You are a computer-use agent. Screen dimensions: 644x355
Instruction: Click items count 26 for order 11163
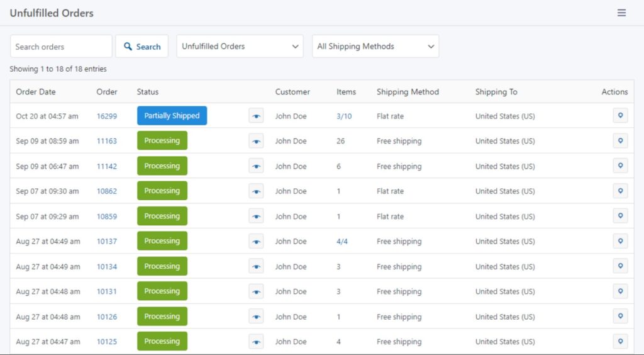click(x=340, y=141)
